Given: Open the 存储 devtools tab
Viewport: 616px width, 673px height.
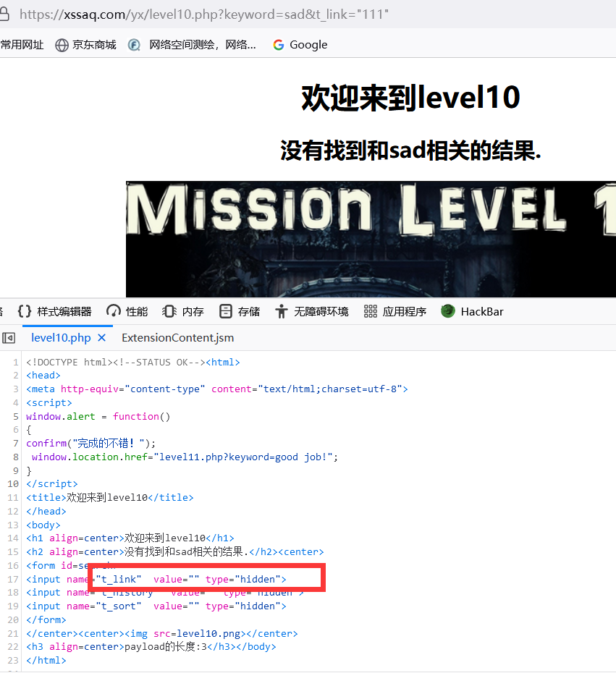Looking at the screenshot, I should [x=240, y=312].
